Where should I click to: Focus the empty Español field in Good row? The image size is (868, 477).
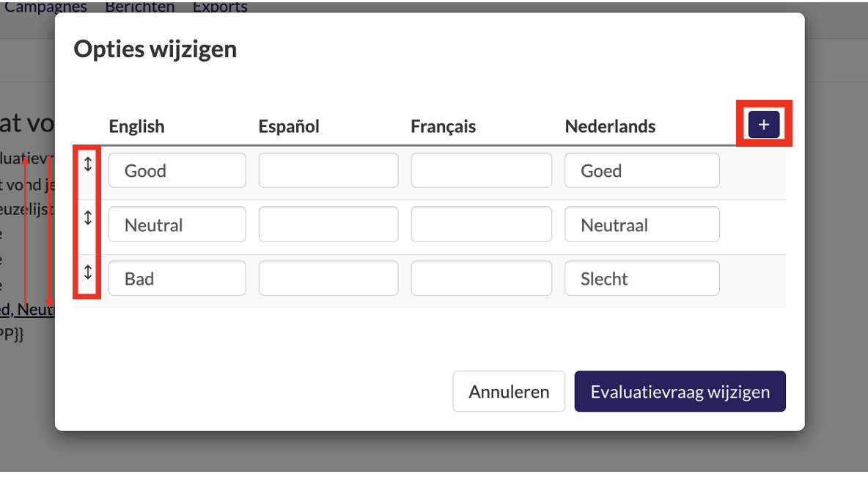[328, 170]
